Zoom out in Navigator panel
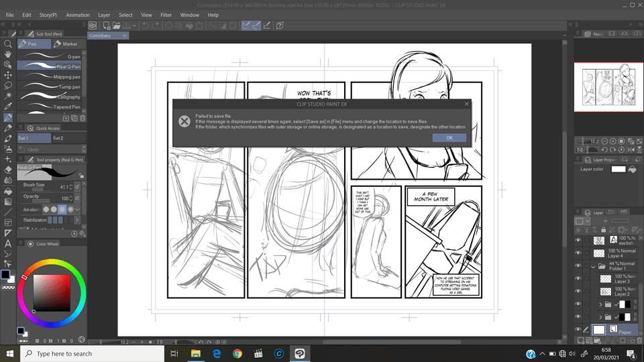Screen dimensions: 644x362 [x=604, y=141]
